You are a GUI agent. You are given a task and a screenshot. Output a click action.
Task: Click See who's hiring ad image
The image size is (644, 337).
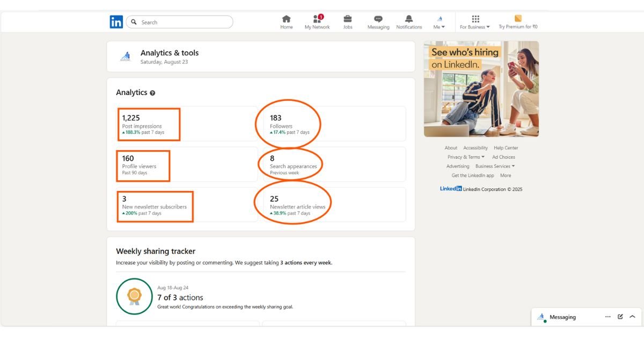coord(481,89)
